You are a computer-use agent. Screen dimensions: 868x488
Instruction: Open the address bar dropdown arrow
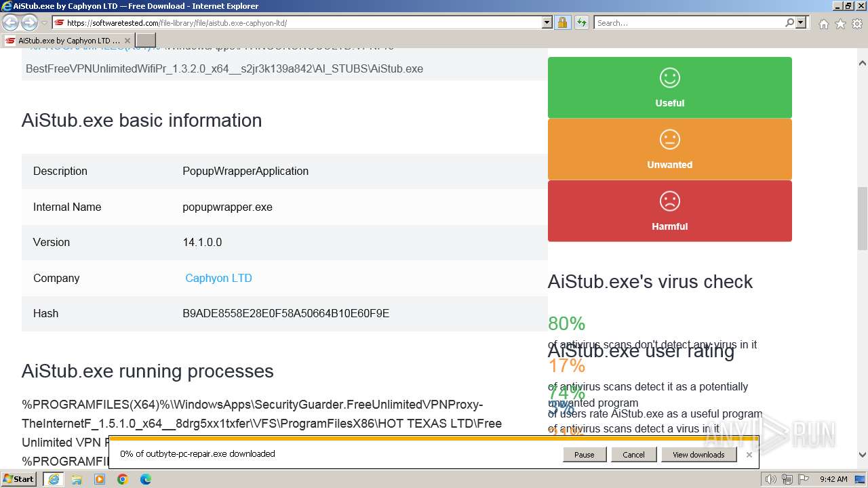point(547,22)
